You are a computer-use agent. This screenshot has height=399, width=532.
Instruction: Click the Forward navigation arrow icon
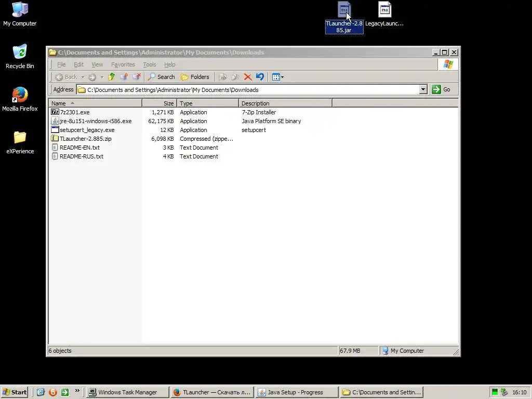(x=92, y=77)
